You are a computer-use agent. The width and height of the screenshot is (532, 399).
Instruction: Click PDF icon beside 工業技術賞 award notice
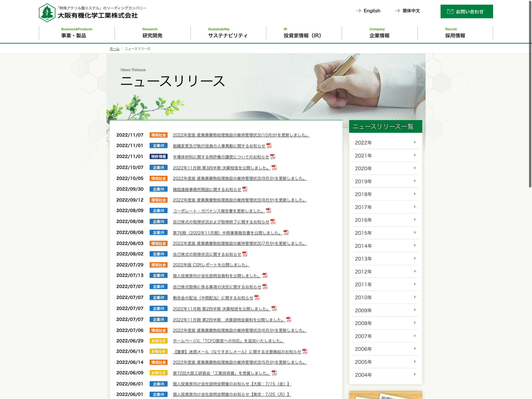click(x=274, y=373)
